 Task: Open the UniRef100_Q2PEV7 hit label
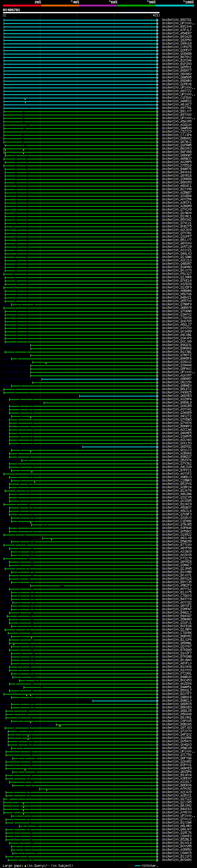click(x=177, y=50)
